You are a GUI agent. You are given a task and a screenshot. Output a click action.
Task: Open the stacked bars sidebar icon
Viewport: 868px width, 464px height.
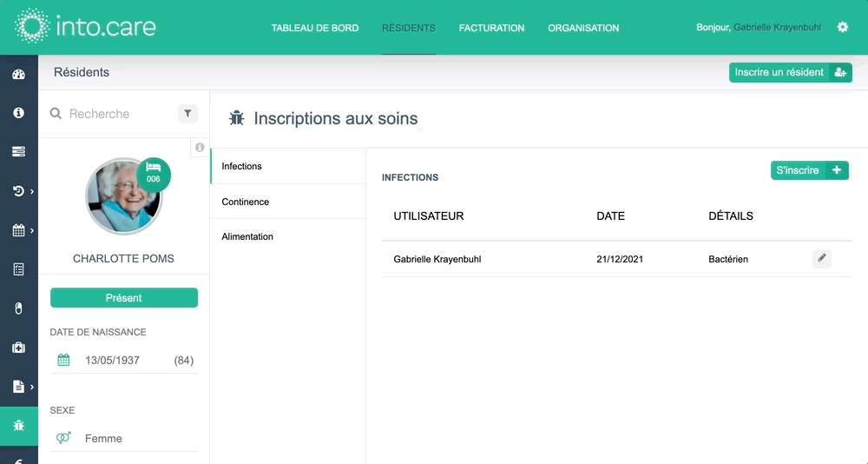click(x=19, y=152)
